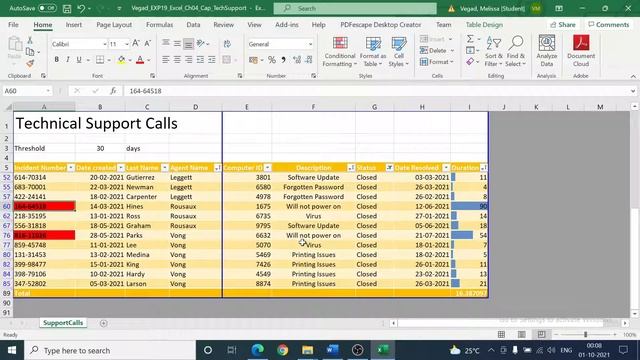Click the Wrap Text icon
The image size is (640, 360).
point(227,43)
